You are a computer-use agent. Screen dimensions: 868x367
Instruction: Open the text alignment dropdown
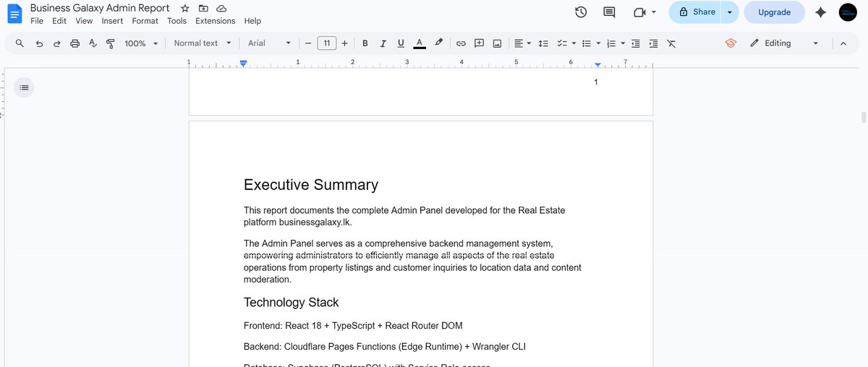click(522, 43)
